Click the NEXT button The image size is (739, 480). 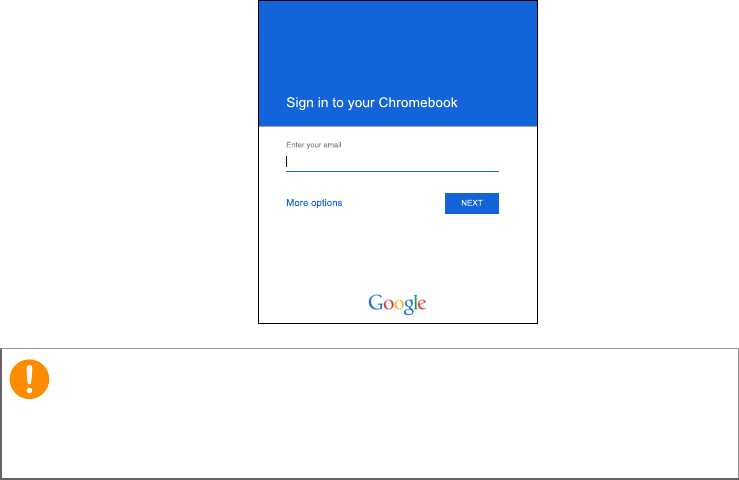point(472,203)
